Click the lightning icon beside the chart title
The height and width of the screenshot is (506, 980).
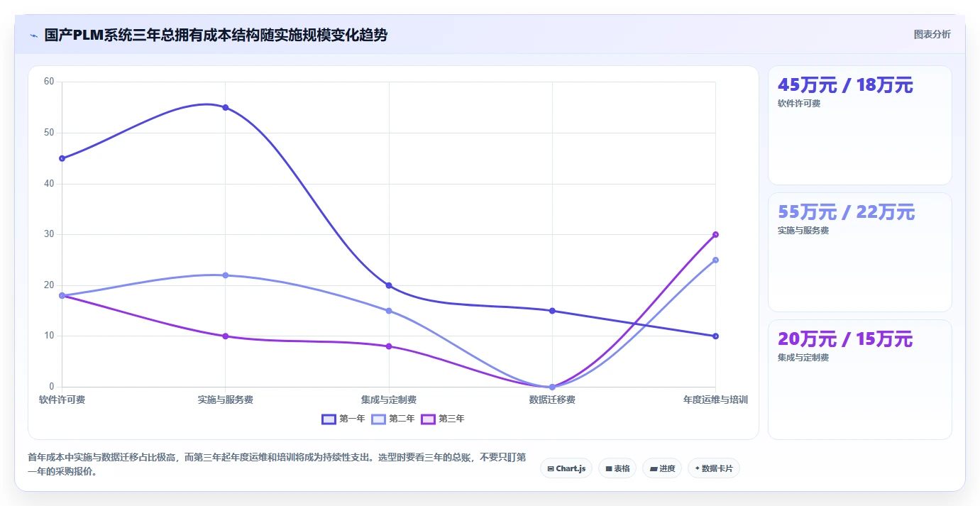click(x=33, y=35)
